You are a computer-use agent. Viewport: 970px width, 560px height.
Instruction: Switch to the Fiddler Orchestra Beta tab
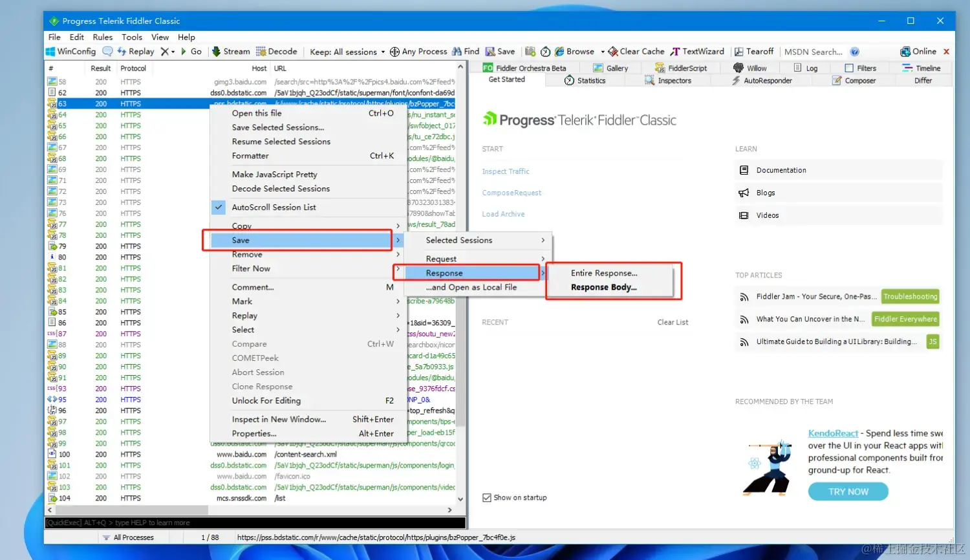(x=525, y=68)
